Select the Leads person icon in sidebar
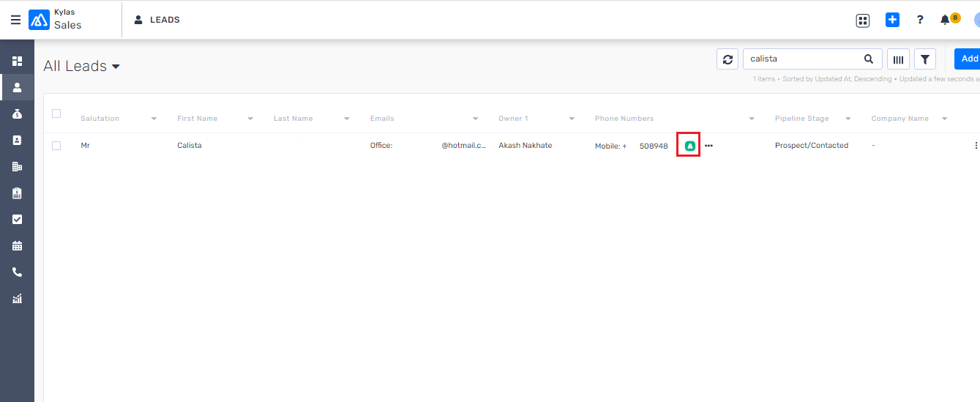This screenshot has height=402, width=980. (18, 87)
